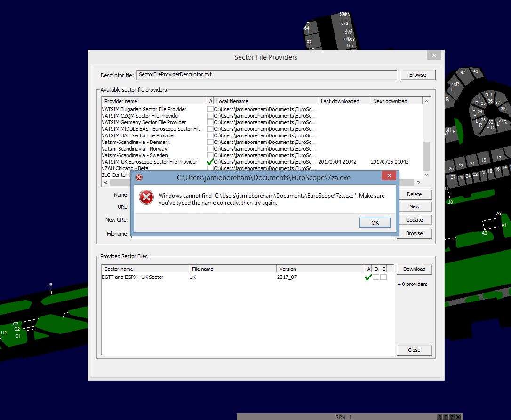
Task: Click the Download button for sector files
Action: click(x=414, y=269)
